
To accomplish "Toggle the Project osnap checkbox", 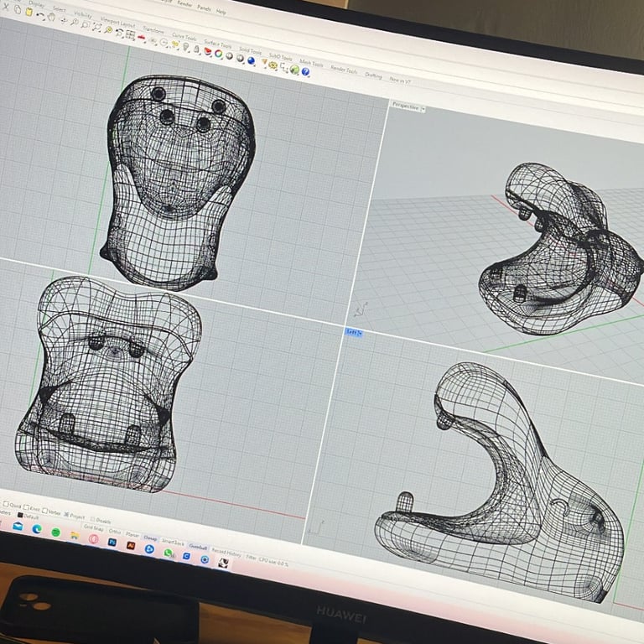I will 66,515.
